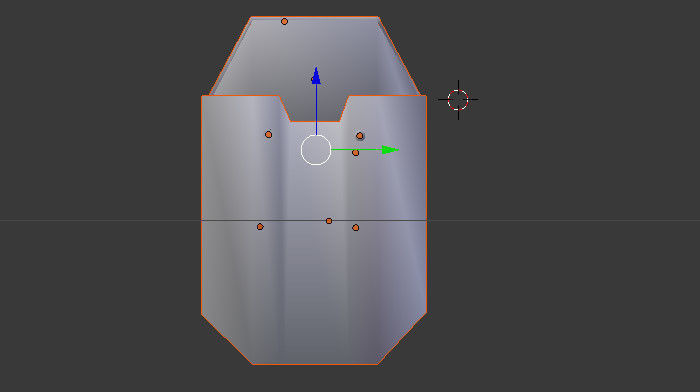Click the white manipulator center circle
Image resolution: width=700 pixels, height=392 pixels.
(316, 150)
